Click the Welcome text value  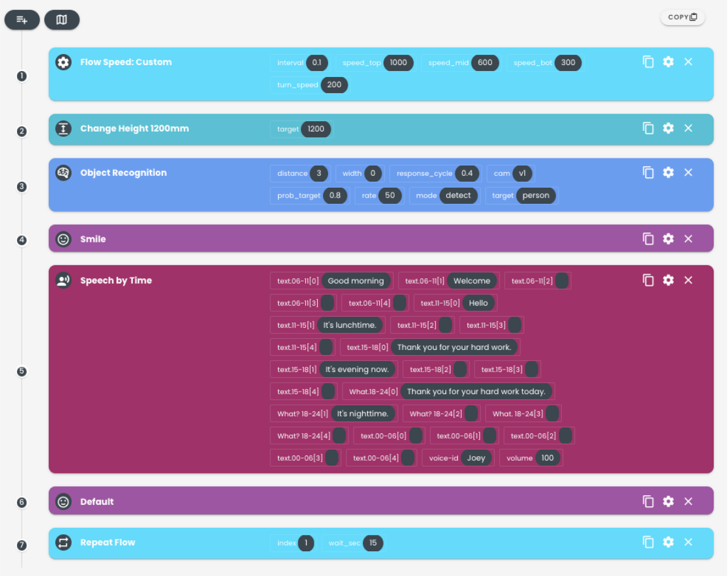click(471, 281)
